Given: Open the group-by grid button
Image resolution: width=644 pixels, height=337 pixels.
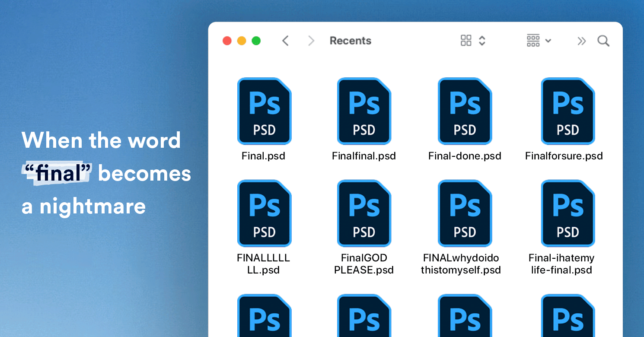Looking at the screenshot, I should click(533, 41).
